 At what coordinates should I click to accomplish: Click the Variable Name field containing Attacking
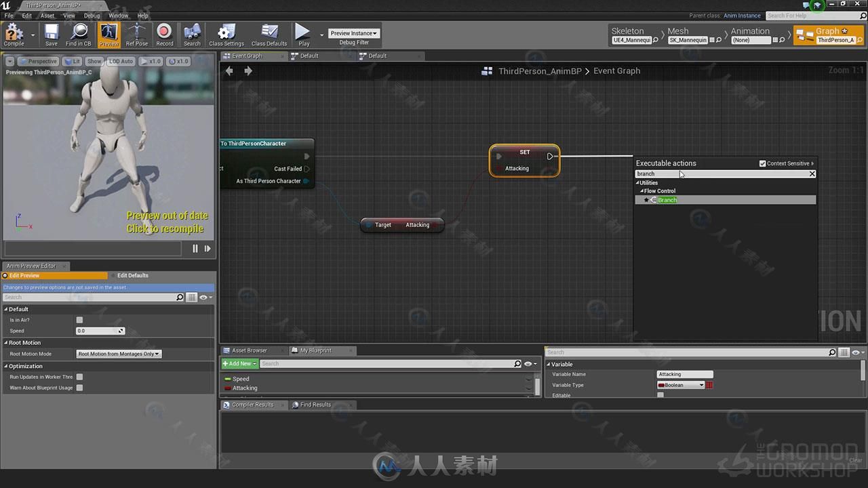tap(685, 374)
